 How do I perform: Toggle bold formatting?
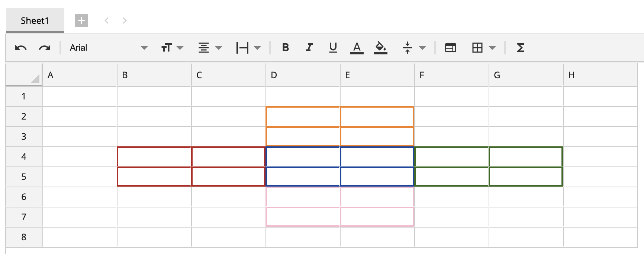click(x=286, y=47)
